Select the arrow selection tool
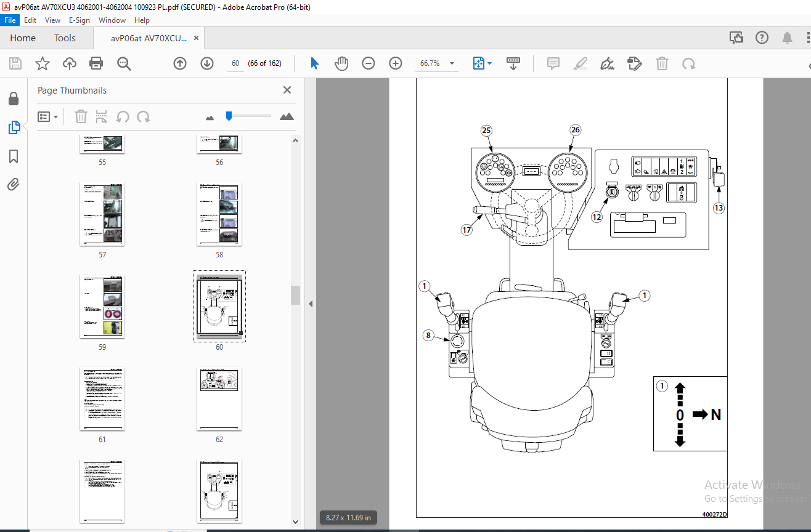Image resolution: width=811 pixels, height=532 pixels. [x=315, y=63]
